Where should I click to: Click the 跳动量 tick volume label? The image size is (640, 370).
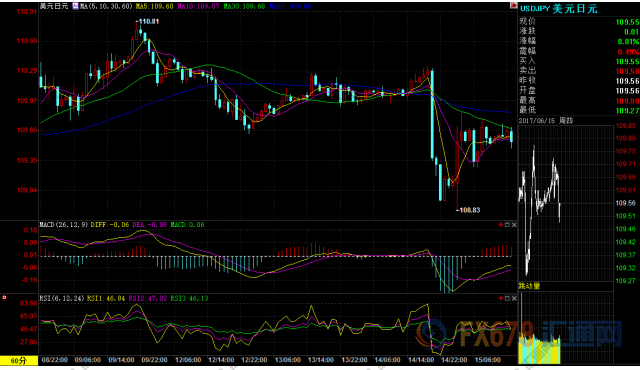point(529,286)
